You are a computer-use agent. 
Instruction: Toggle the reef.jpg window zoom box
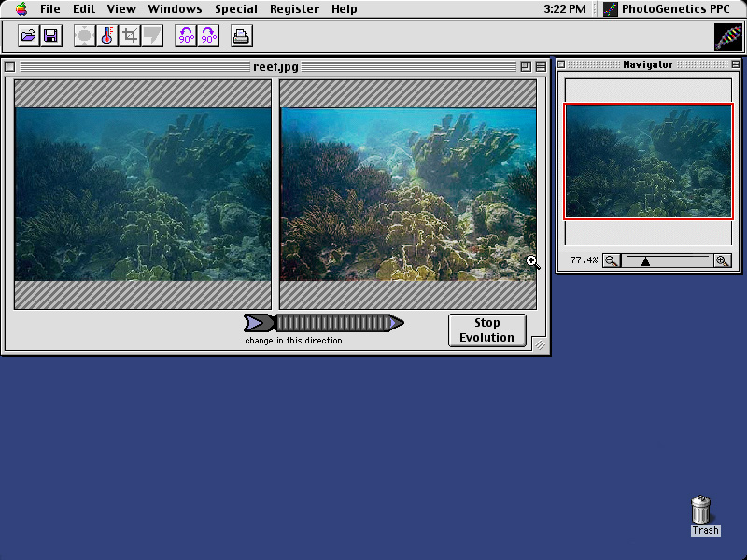[526, 66]
